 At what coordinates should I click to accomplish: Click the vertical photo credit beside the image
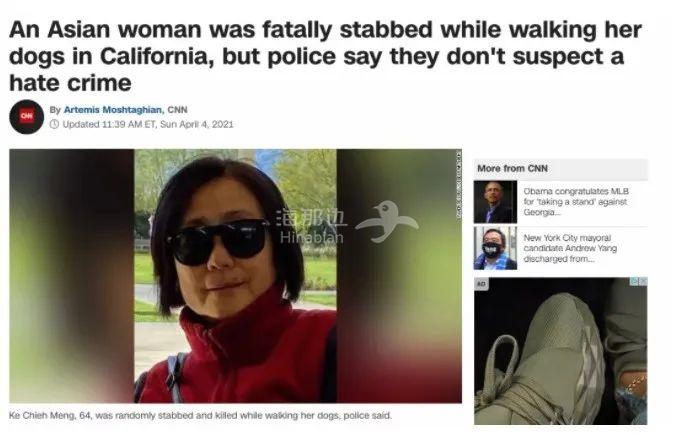pyautogui.click(x=459, y=184)
